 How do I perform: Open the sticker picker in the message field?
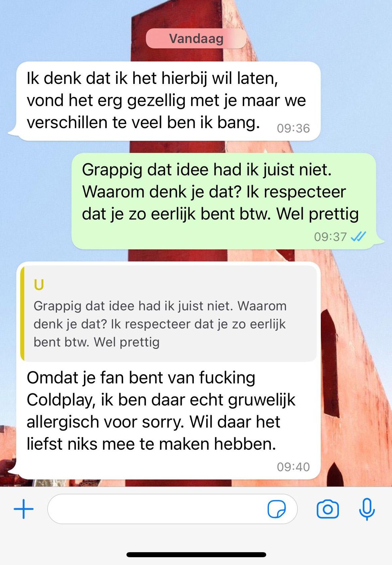click(x=276, y=509)
